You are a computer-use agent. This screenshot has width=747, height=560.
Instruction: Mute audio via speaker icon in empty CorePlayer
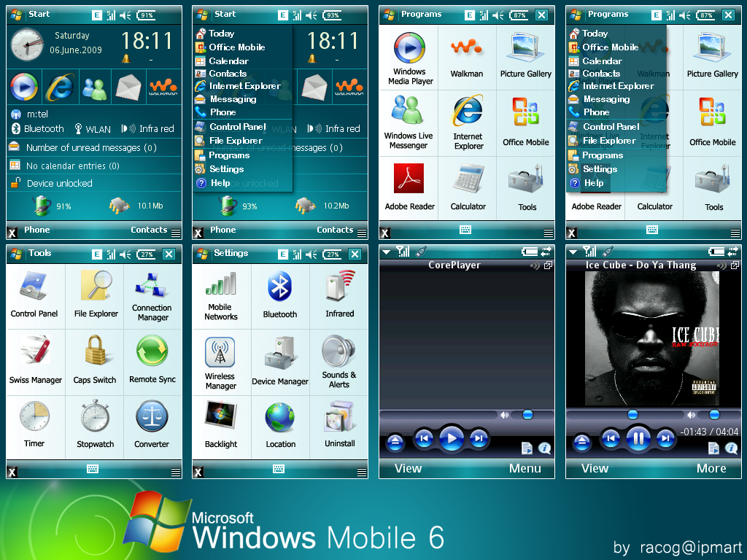pyautogui.click(x=505, y=415)
